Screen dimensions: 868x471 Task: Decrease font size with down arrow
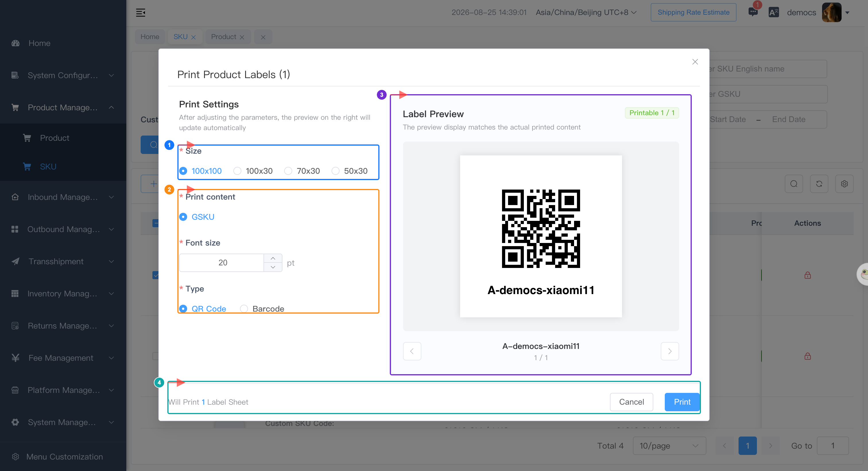coord(273,267)
